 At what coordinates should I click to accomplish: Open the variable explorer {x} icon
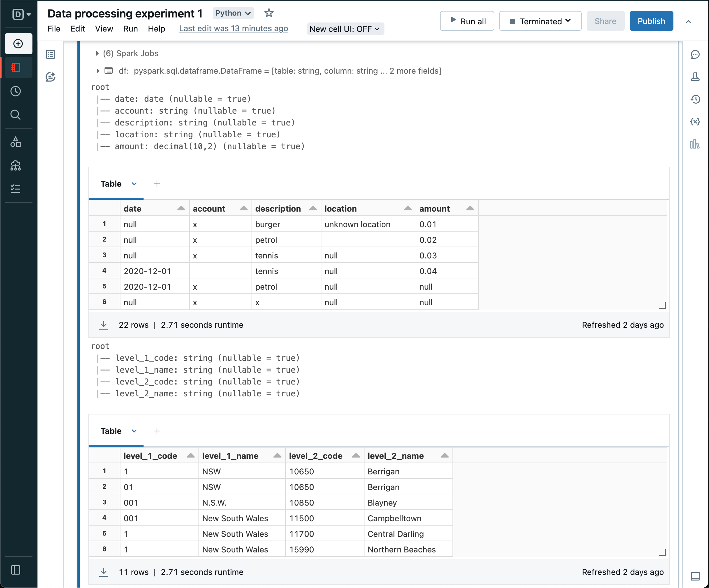pos(695,122)
